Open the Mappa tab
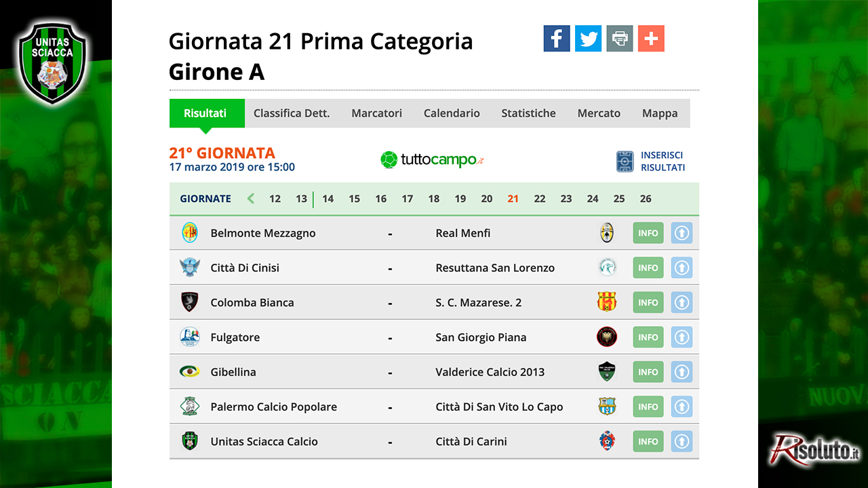 [x=660, y=113]
